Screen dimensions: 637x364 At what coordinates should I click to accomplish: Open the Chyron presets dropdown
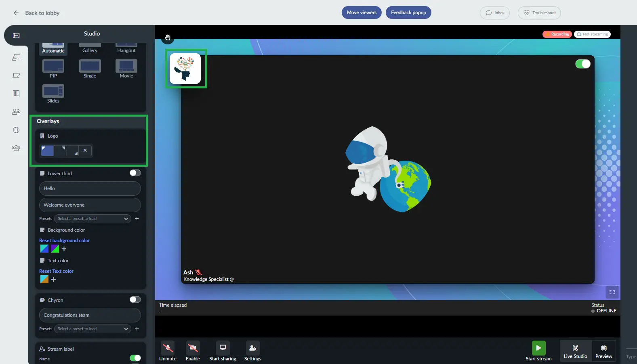coord(93,329)
